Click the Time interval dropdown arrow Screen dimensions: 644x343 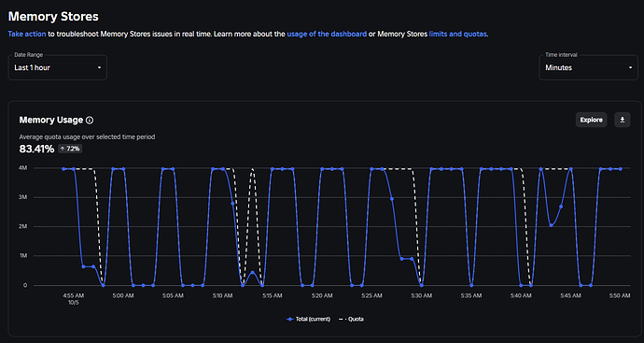tap(630, 68)
